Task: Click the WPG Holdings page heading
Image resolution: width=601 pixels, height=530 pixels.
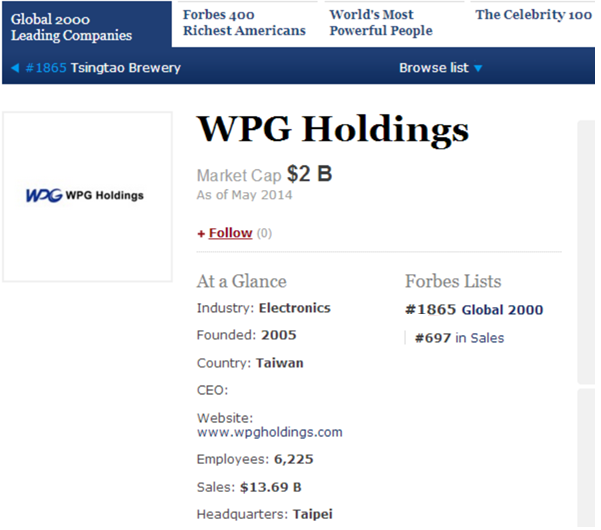Action: [x=332, y=129]
